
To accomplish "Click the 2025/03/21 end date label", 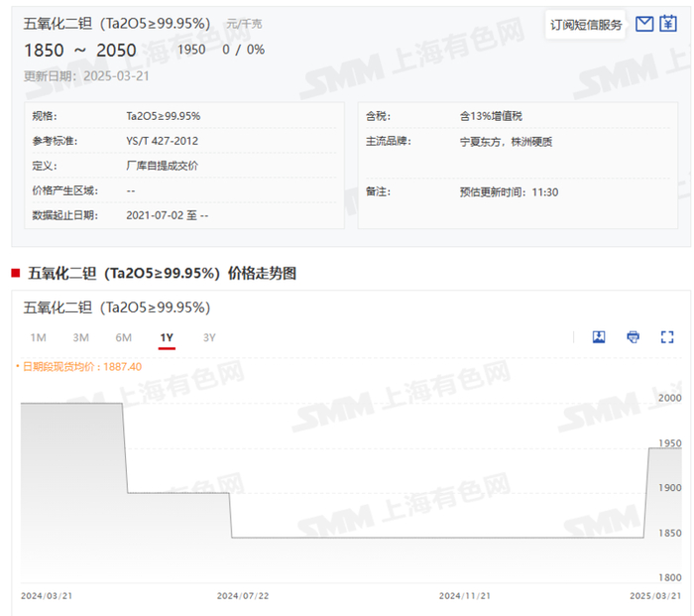I will [x=655, y=596].
